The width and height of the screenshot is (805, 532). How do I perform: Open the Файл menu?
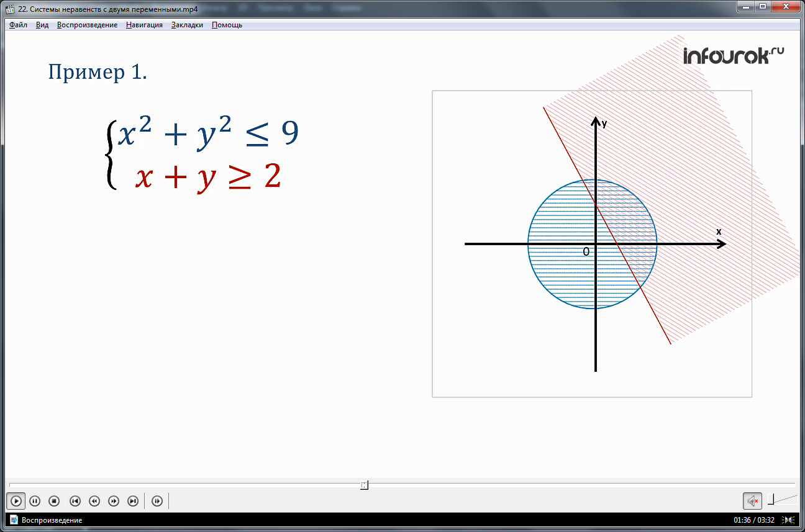coord(18,25)
